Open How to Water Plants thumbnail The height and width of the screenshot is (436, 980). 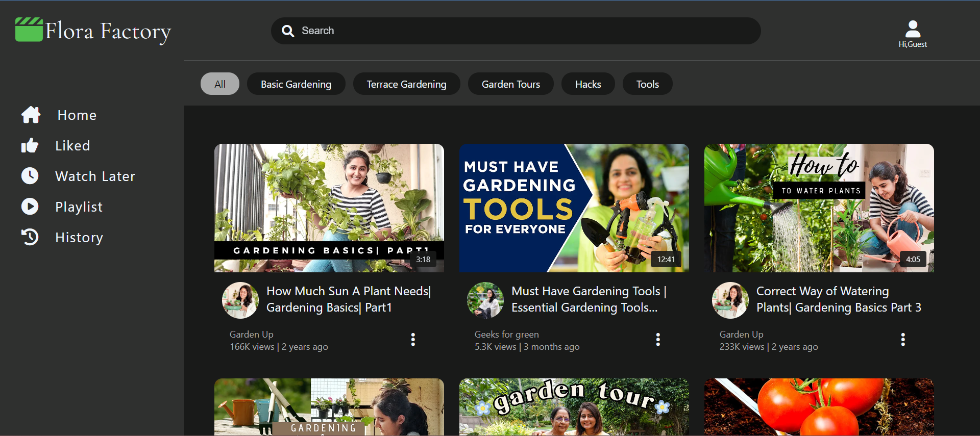(819, 208)
